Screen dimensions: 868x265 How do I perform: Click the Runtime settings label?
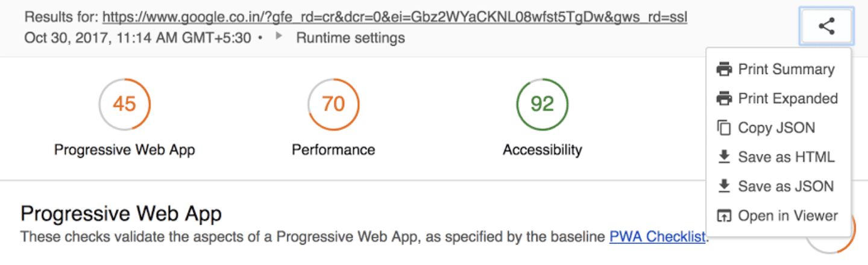pyautogui.click(x=350, y=38)
